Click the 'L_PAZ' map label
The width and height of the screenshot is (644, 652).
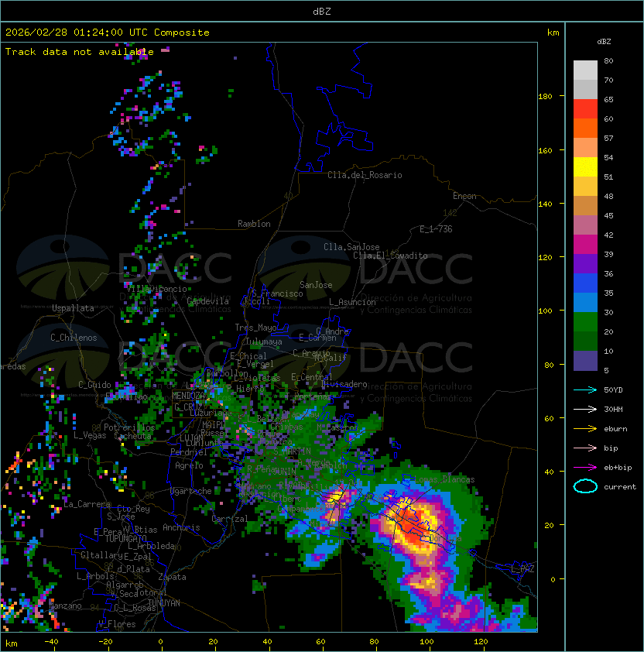click(522, 569)
